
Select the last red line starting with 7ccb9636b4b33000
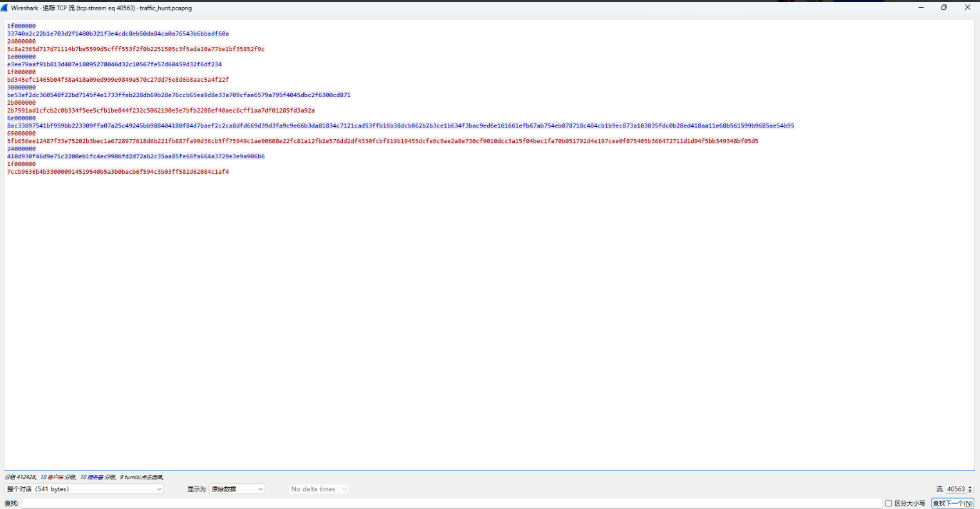118,172
